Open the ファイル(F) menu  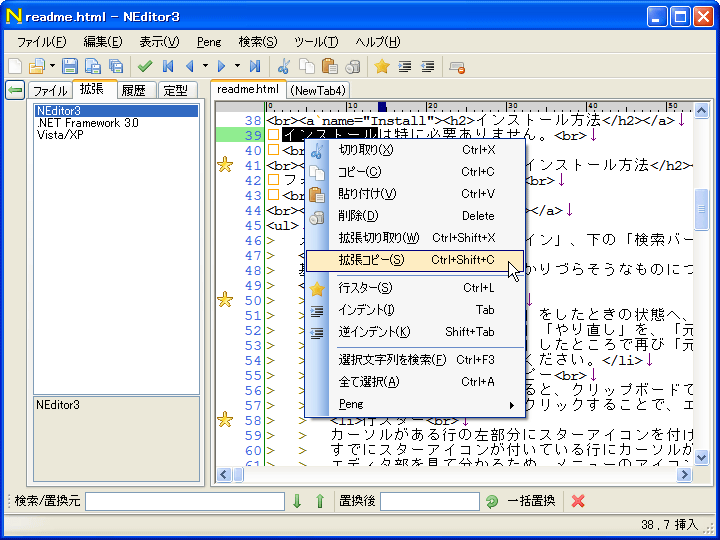tap(41, 42)
